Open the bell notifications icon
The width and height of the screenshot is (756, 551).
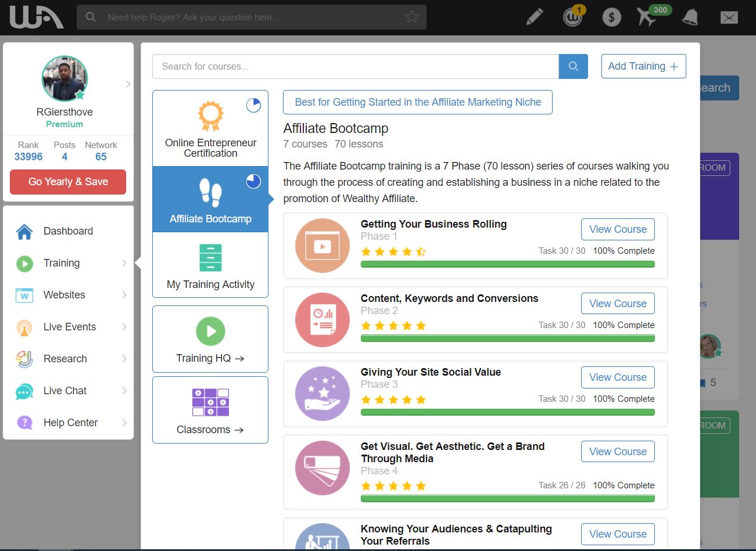pyautogui.click(x=690, y=17)
